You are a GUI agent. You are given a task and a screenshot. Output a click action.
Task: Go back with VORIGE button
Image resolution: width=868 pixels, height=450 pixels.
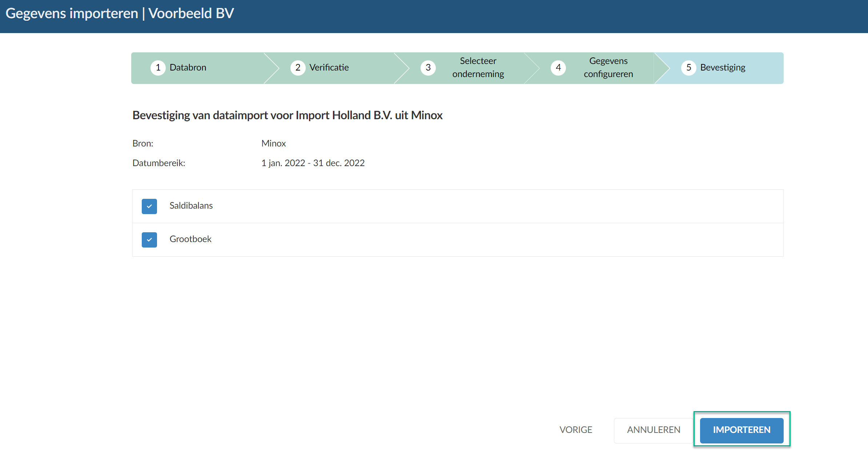tap(576, 430)
